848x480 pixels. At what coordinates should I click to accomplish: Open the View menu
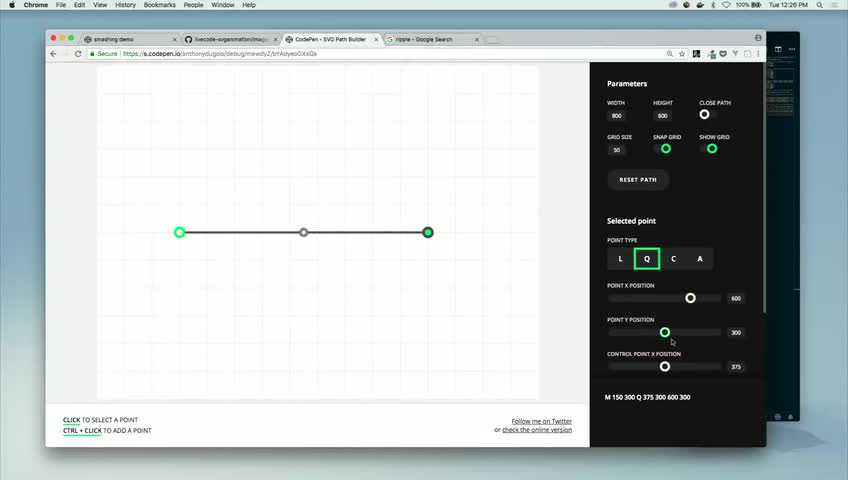tap(100, 5)
